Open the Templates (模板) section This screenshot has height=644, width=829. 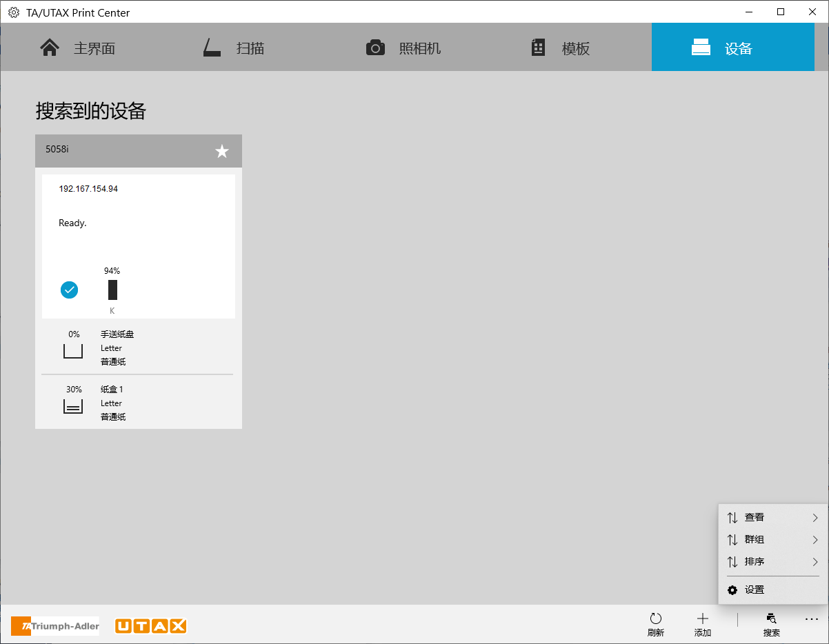coord(560,47)
